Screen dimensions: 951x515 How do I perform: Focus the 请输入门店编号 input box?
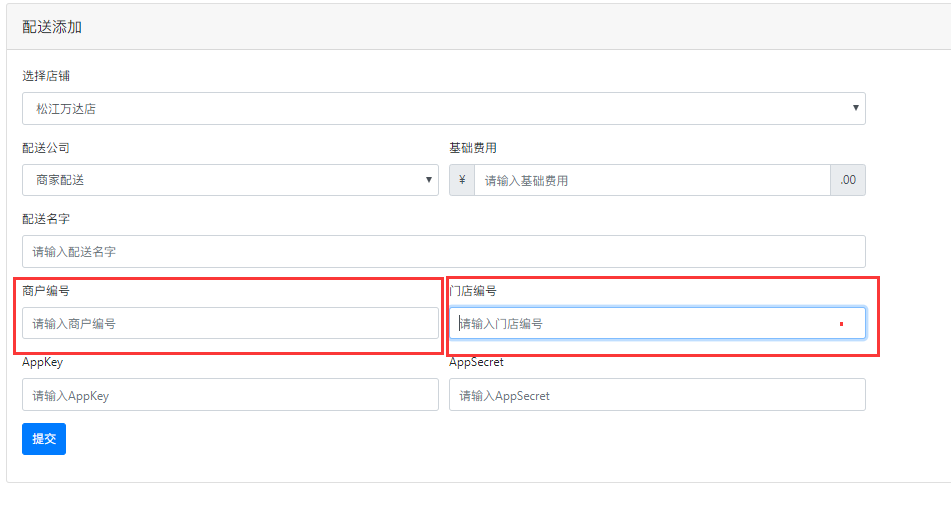[657, 323]
